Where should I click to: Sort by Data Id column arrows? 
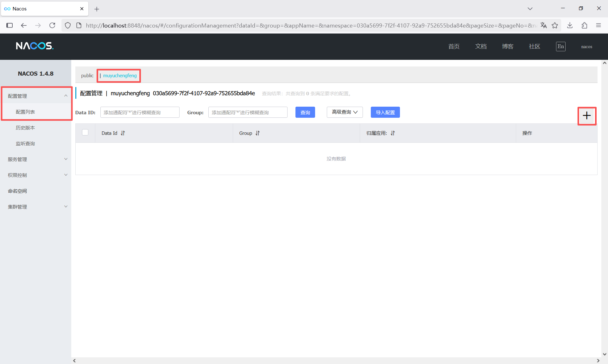[123, 133]
